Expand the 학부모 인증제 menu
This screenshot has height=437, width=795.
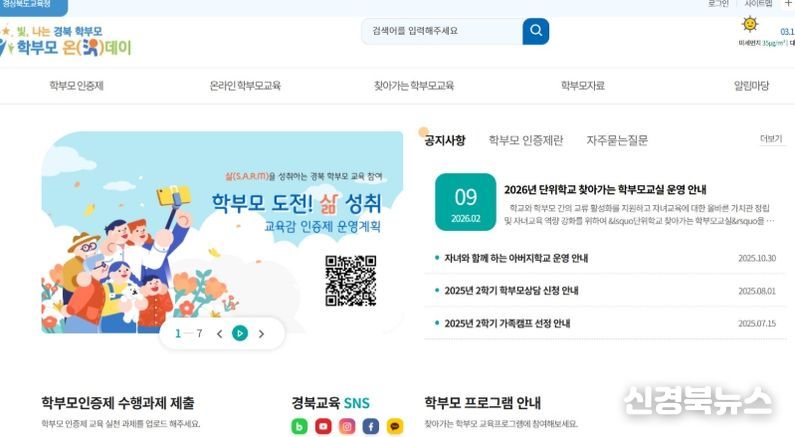click(x=77, y=86)
